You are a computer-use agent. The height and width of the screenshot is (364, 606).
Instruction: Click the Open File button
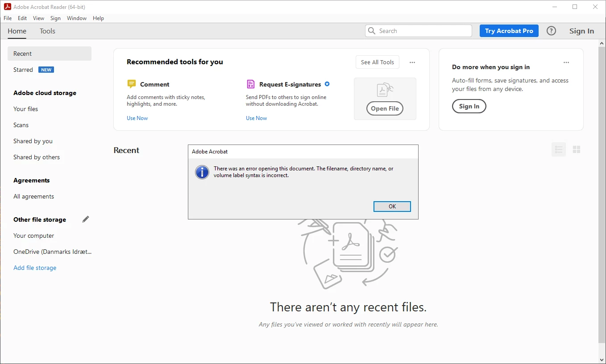(385, 108)
